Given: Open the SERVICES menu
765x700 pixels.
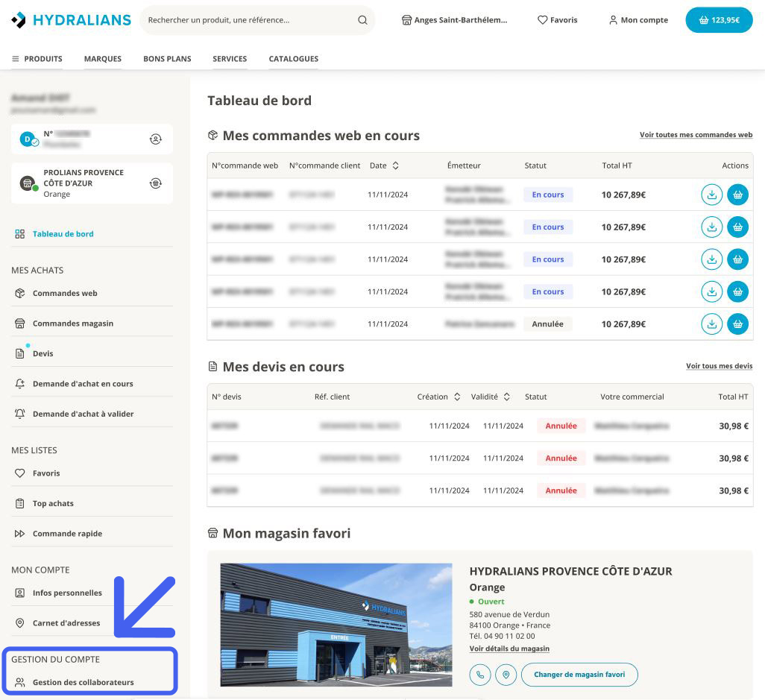Looking at the screenshot, I should (230, 59).
